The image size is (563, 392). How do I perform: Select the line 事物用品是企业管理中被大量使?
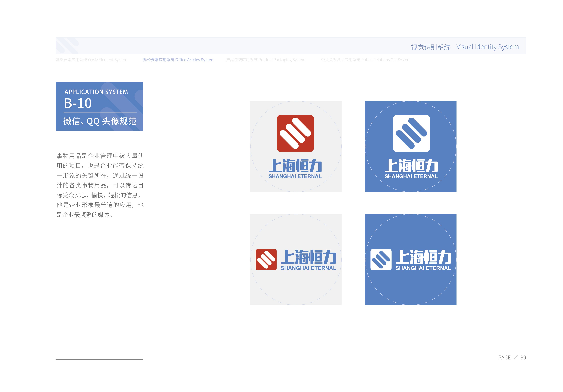click(100, 156)
